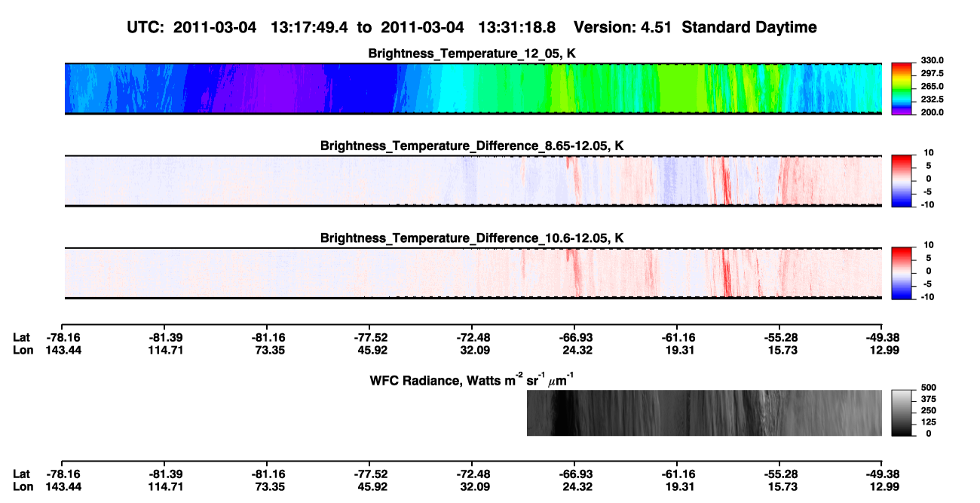Click latitude -77.52 on the upper axis
Viewport: 980px width, 503px height.
(369, 337)
